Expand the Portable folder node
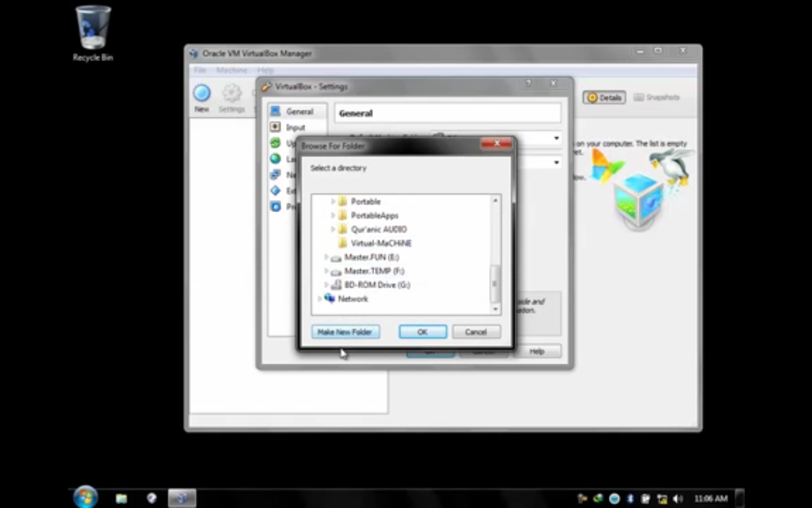 tap(332, 201)
